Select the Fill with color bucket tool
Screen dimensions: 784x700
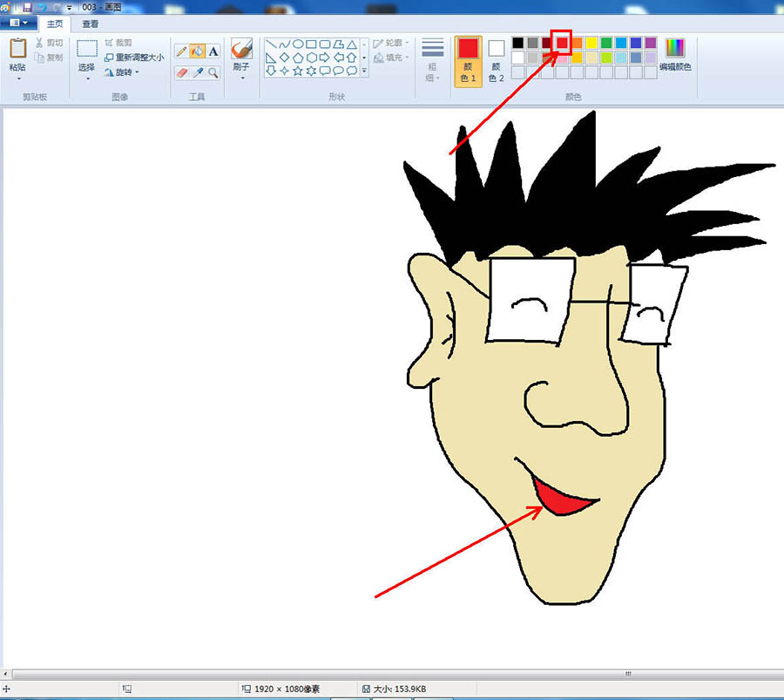click(198, 51)
